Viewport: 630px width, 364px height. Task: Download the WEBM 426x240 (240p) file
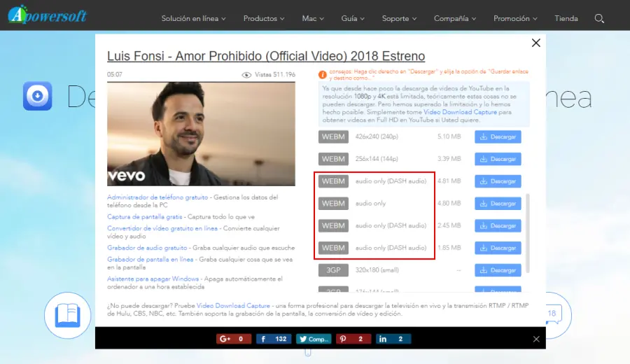tap(498, 137)
